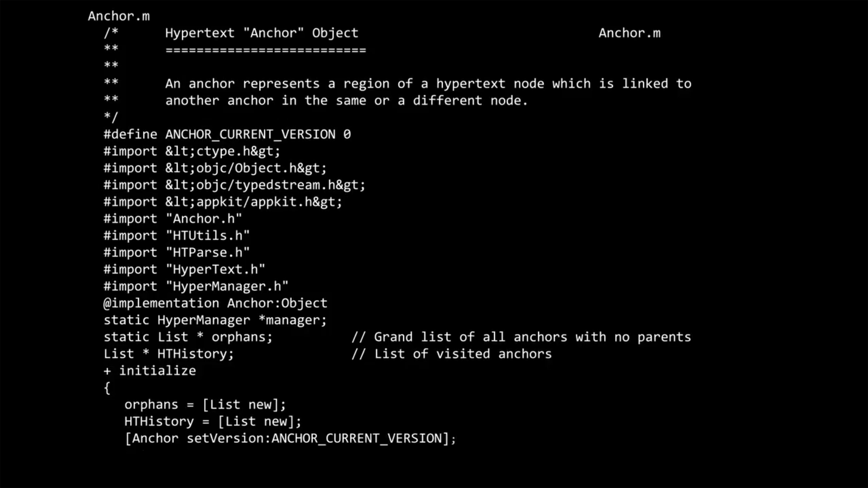Click the 'Grand list of all anchors' comment
Viewport: 868px width, 488px height.
click(x=521, y=337)
